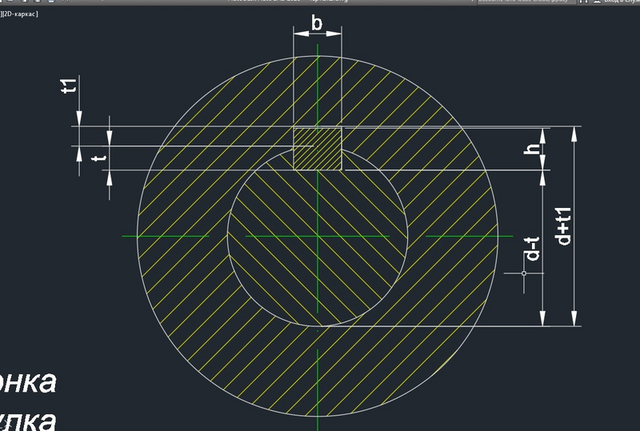Select the t1 dimension text label
This screenshot has height=431, width=640.
[69, 85]
